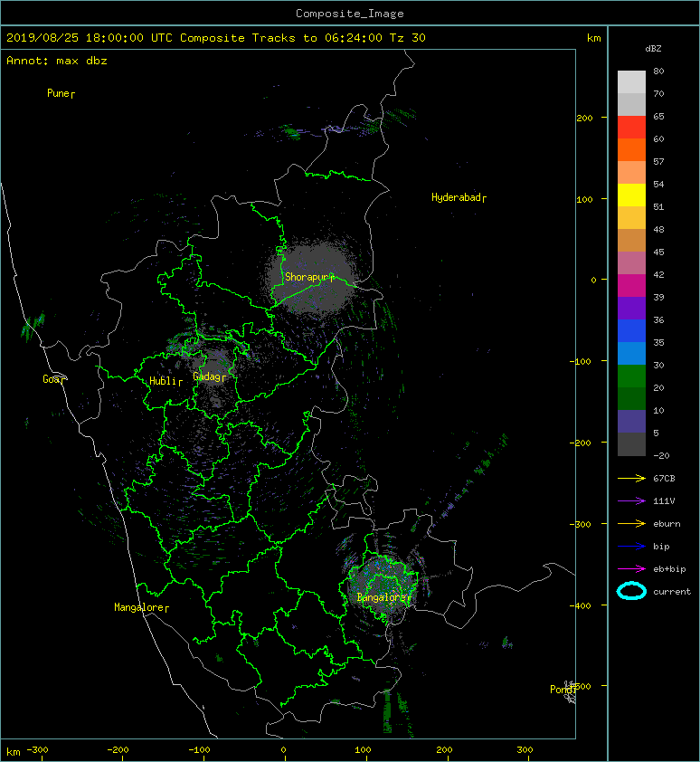Click the 0 km x-axis tick label
The image size is (700, 762).
(284, 750)
